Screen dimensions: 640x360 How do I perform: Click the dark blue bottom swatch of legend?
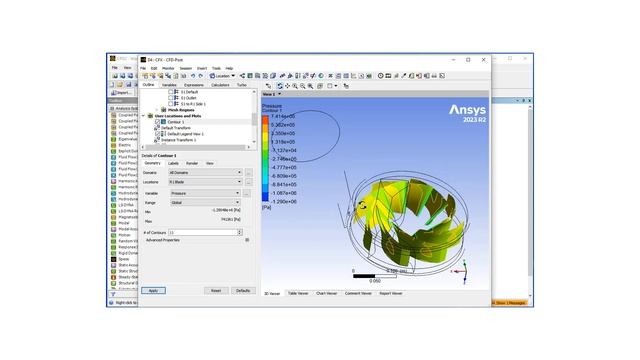[x=265, y=197]
